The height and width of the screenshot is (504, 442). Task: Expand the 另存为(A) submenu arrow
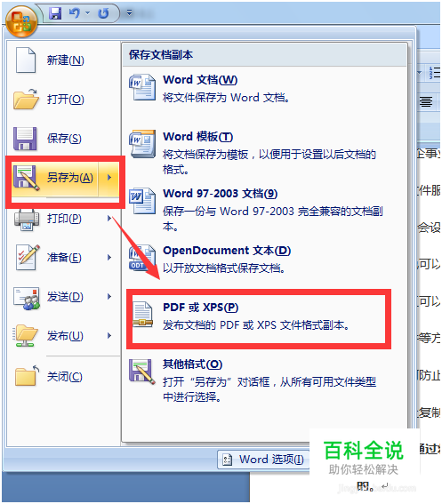click(x=109, y=177)
